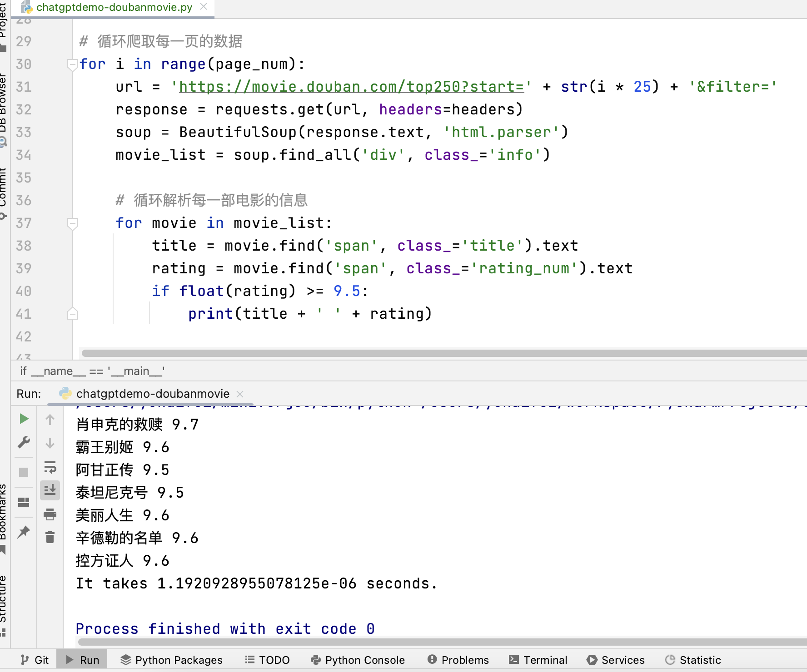
Task: Collapse the inner loop at line 37
Action: [73, 223]
